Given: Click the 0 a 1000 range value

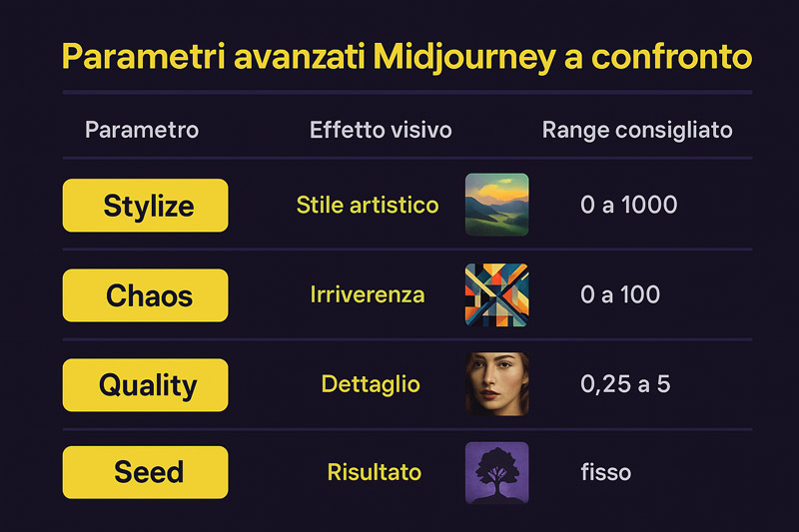Looking at the screenshot, I should 629,205.
